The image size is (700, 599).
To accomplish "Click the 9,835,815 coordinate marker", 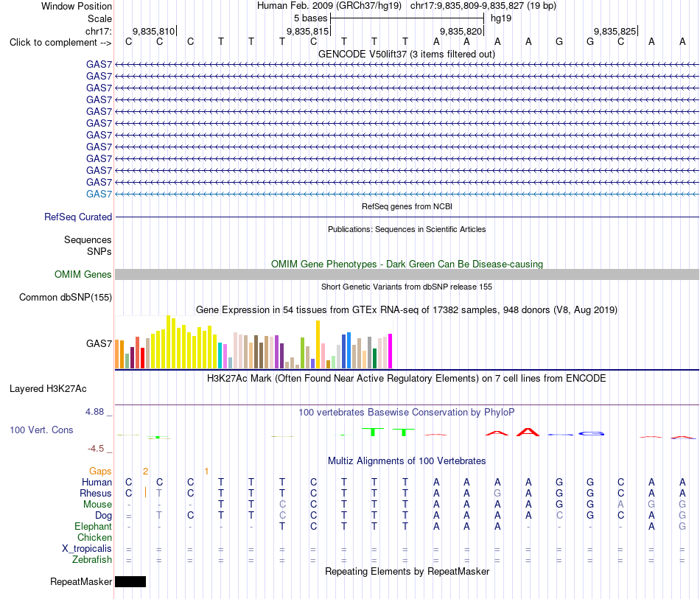I will point(307,31).
